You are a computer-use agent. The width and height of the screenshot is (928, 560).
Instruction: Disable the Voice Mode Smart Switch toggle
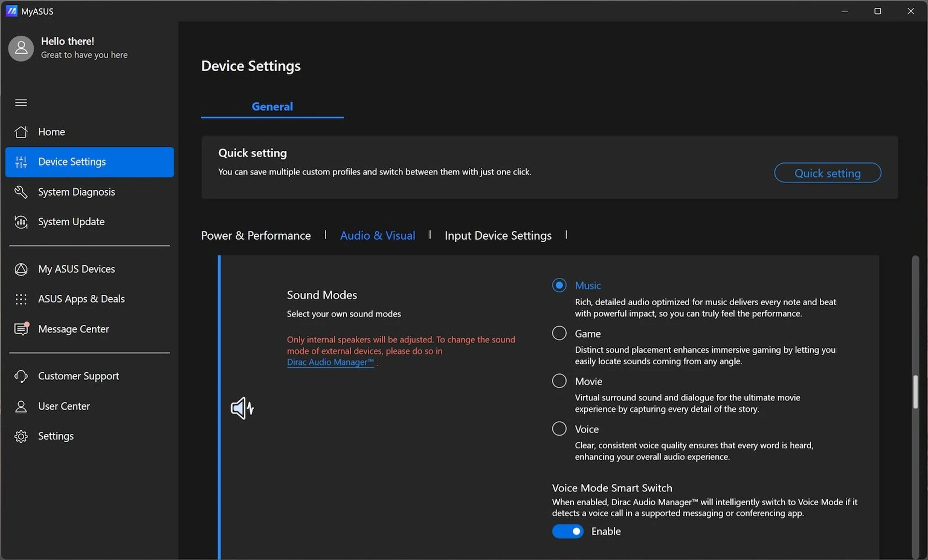(x=568, y=531)
